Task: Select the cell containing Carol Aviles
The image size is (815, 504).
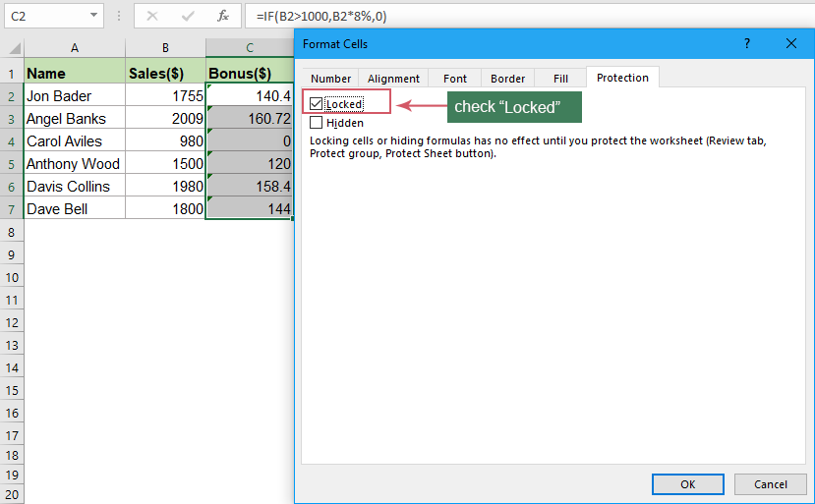Action: (75, 141)
